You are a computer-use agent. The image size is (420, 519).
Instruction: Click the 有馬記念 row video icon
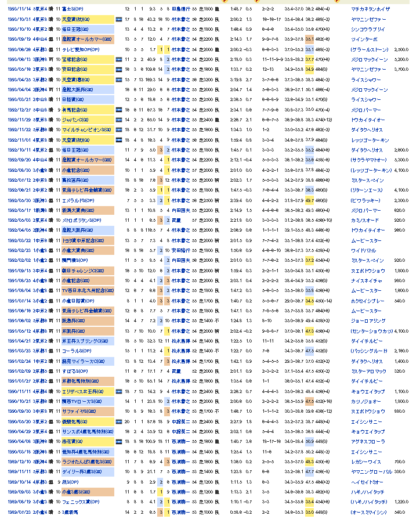click(x=118, y=109)
